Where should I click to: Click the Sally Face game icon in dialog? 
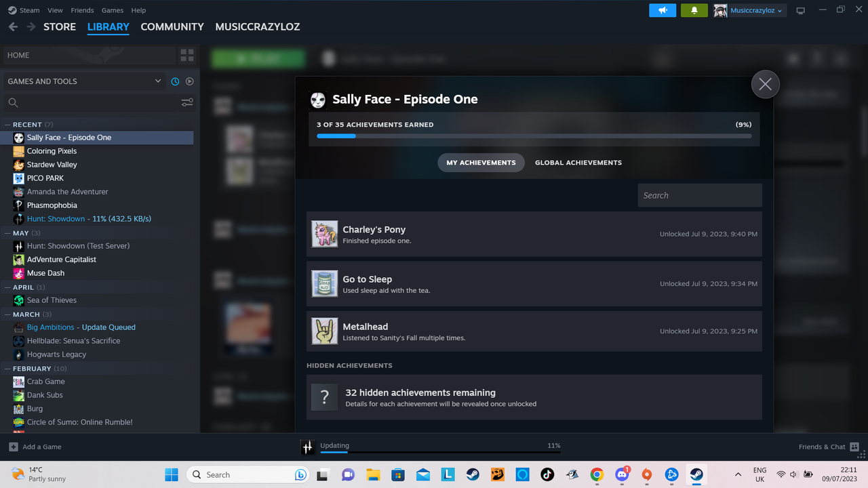[317, 100]
